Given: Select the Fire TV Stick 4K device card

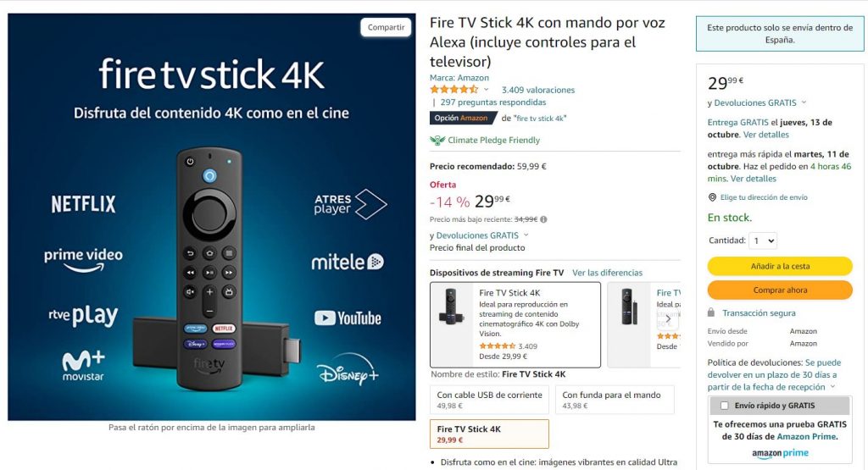Looking at the screenshot, I should (515, 324).
